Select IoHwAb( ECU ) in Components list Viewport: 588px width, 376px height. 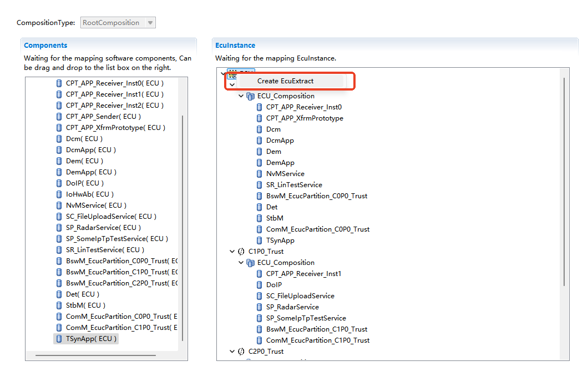pyautogui.click(x=89, y=194)
